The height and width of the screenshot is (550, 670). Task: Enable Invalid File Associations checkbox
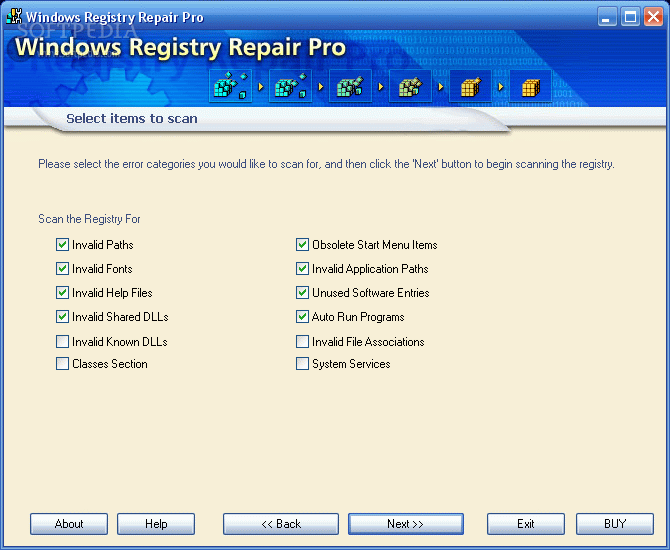[x=302, y=341]
